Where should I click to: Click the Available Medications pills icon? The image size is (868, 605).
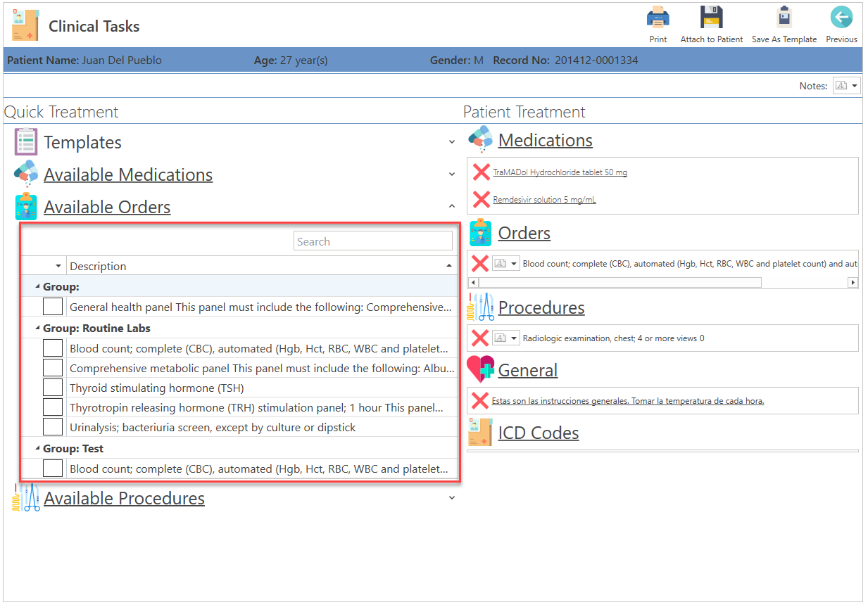pos(26,173)
